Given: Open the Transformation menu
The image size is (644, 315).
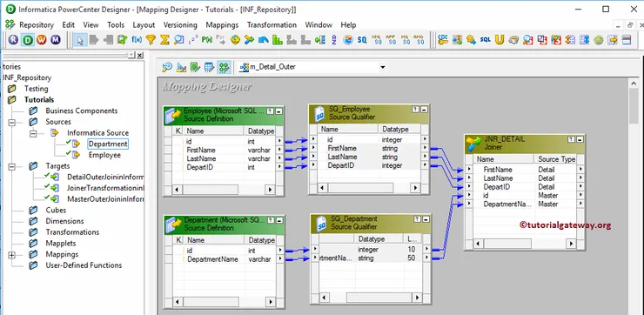Looking at the screenshot, I should (272, 24).
